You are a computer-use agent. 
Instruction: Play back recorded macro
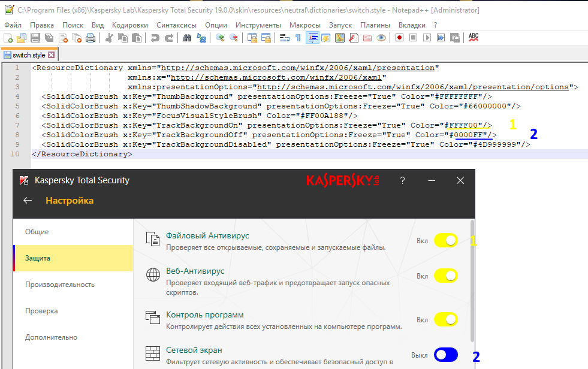(x=427, y=38)
